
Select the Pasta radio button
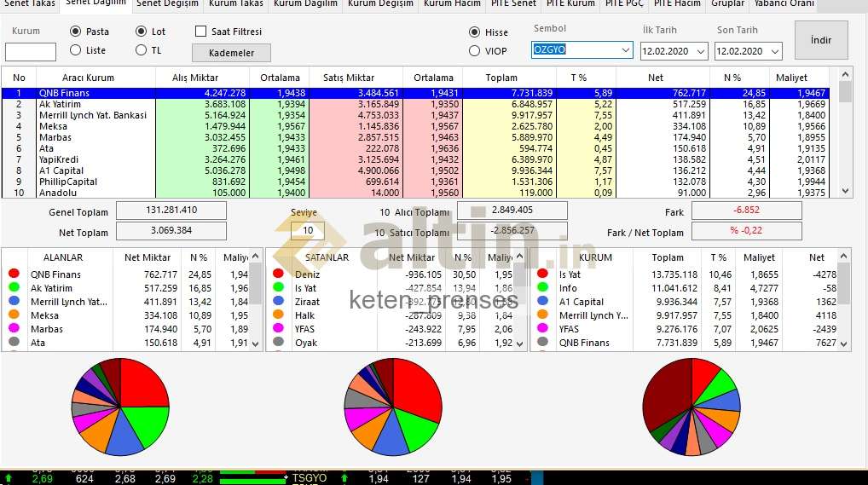(x=76, y=32)
